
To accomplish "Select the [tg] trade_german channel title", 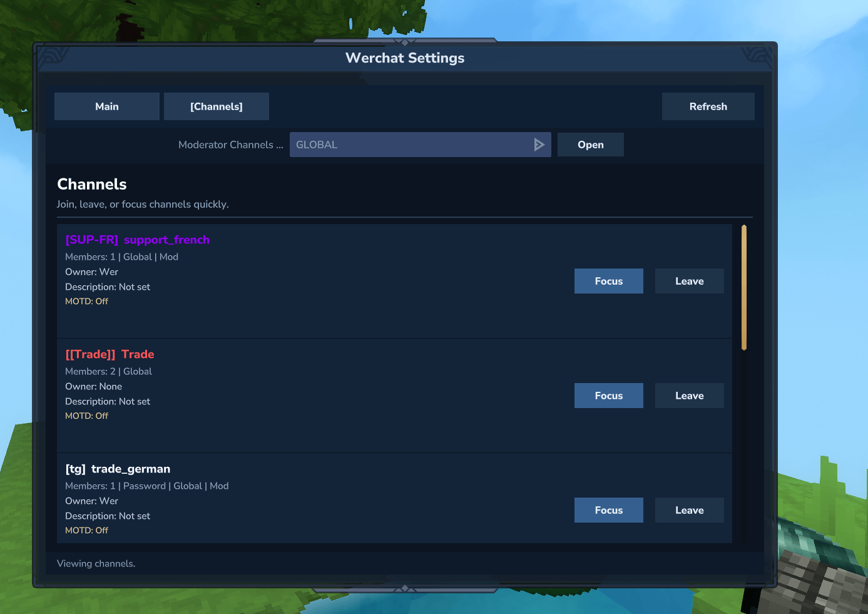I will [118, 469].
